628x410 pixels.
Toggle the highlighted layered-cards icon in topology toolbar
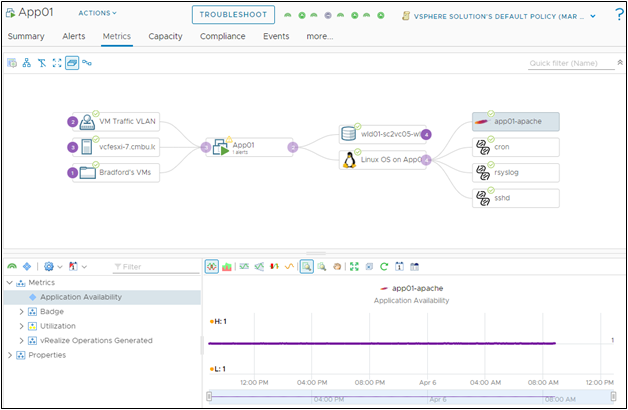tap(72, 63)
